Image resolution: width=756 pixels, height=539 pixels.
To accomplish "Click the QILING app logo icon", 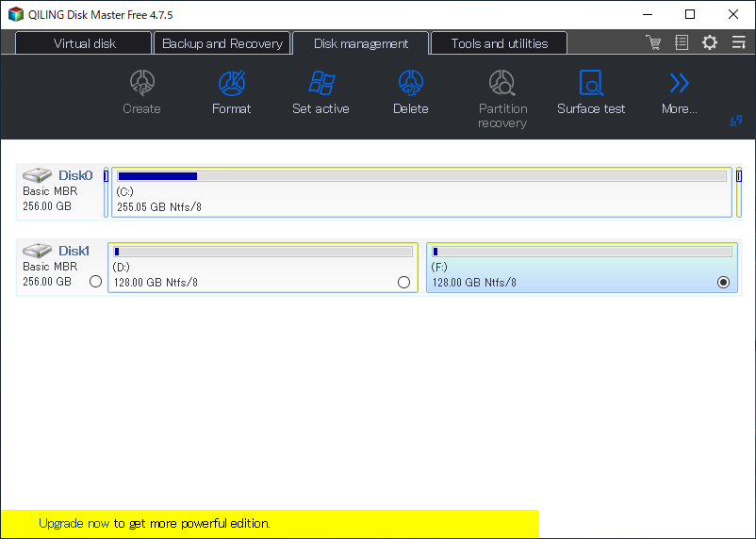I will click(x=16, y=14).
